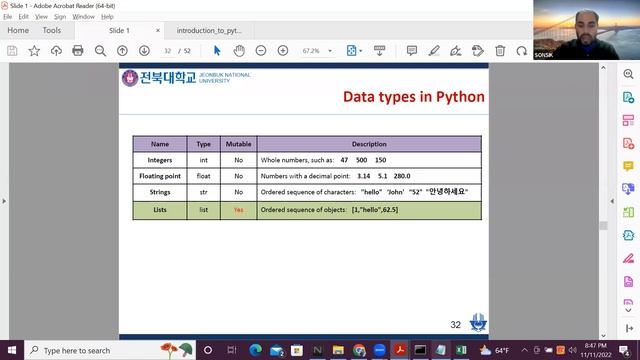Click the stamp tool icon
This screenshot has width=640, height=360.
478,51
